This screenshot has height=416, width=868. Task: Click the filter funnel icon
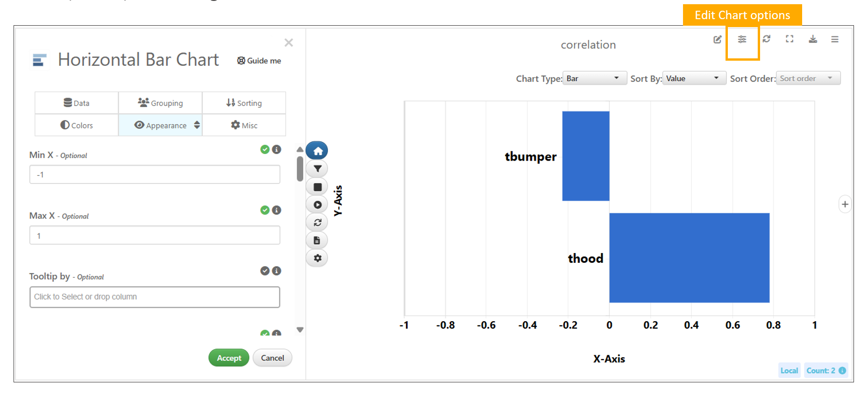click(318, 169)
